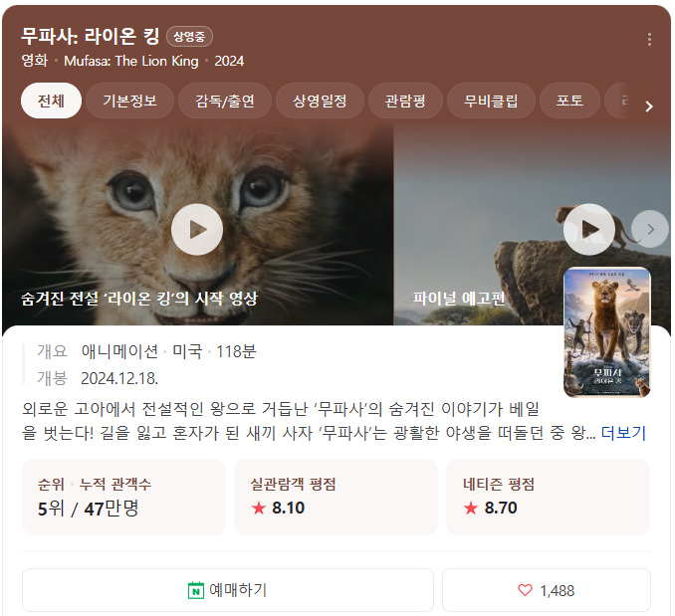Screen dimensions: 675x616
Task: Open the movie poster thumbnail
Action: click(607, 332)
